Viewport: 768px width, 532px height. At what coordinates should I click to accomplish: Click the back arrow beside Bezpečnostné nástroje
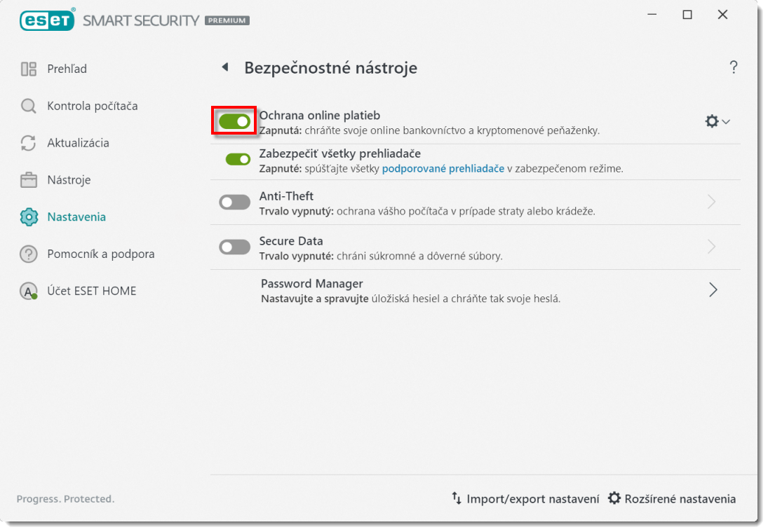coord(225,67)
